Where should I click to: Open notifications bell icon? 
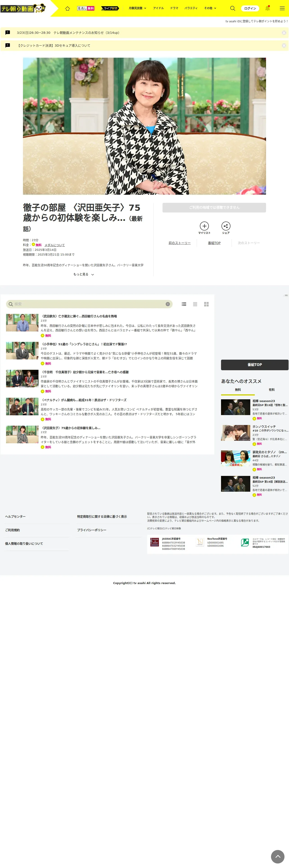[x=267, y=8]
